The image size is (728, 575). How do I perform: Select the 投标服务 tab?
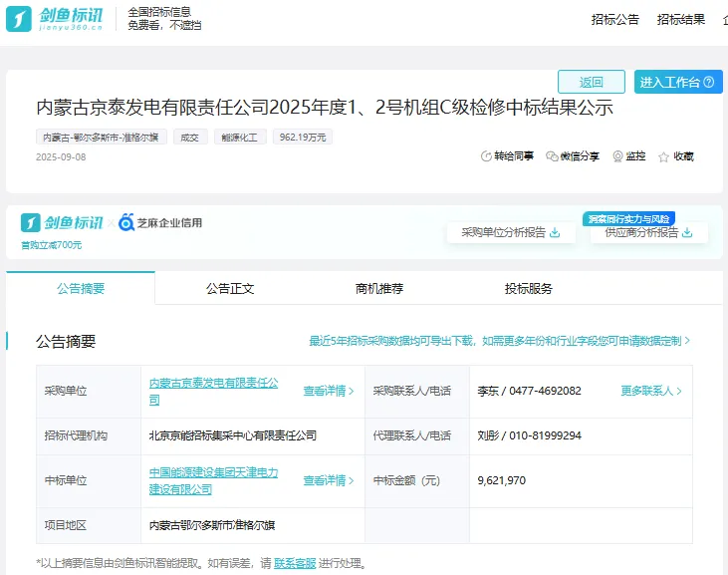click(529, 288)
